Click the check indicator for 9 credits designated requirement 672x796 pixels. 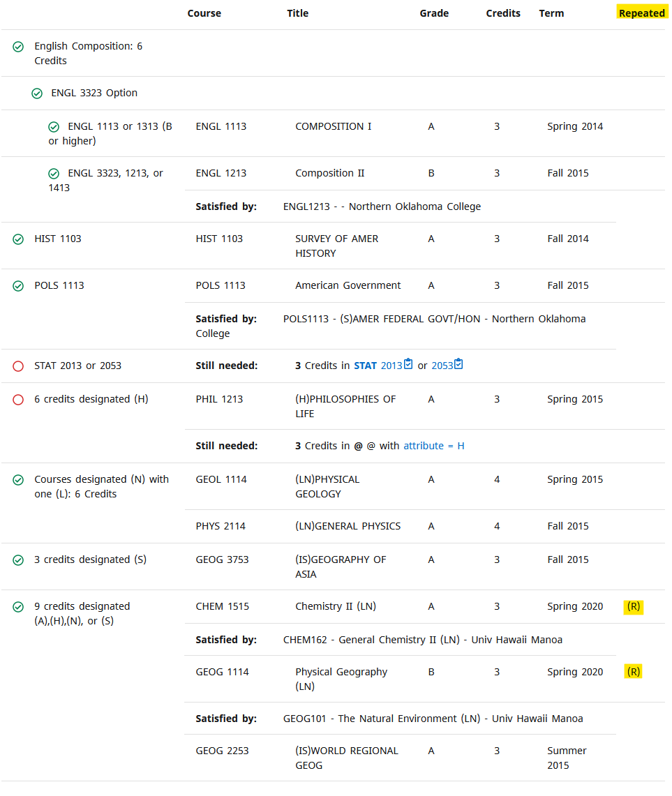(18, 606)
